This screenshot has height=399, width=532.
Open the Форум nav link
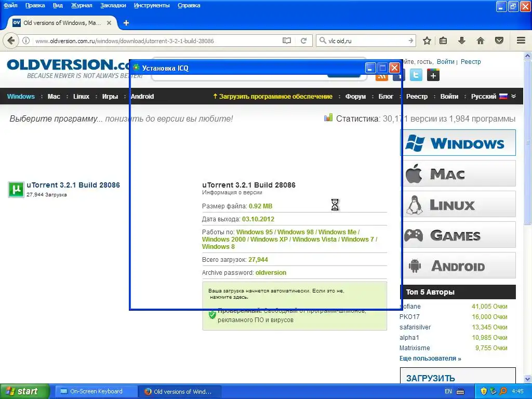pos(355,96)
